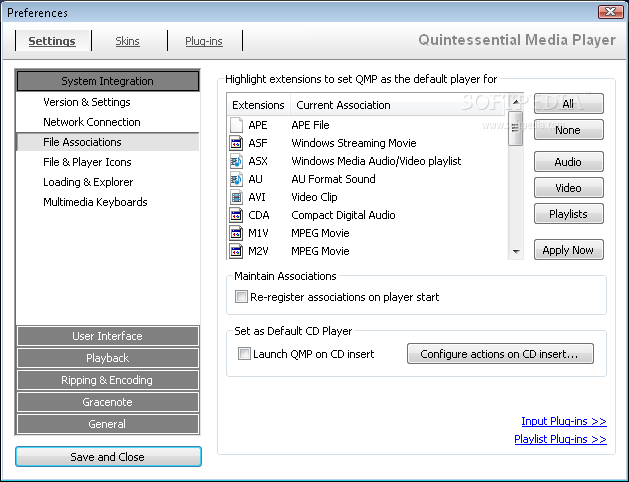Viewport: 629px width, 482px height.
Task: Click the AVI video clip icon
Action: [236, 197]
